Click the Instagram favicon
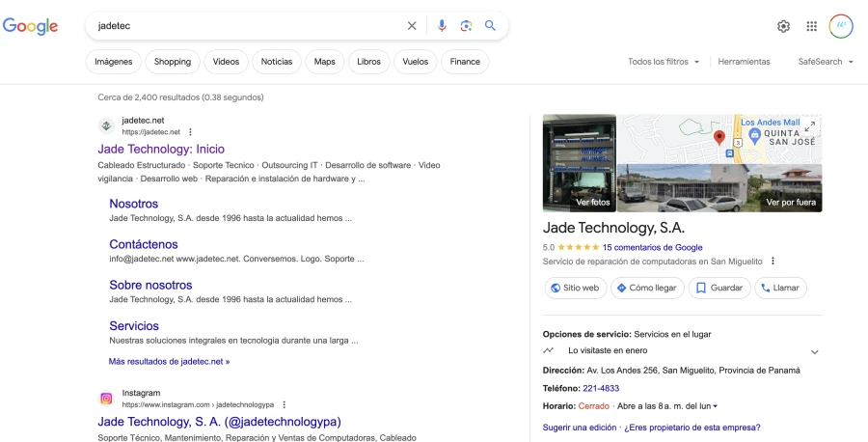Screen dimensions: 868x442 (106, 399)
